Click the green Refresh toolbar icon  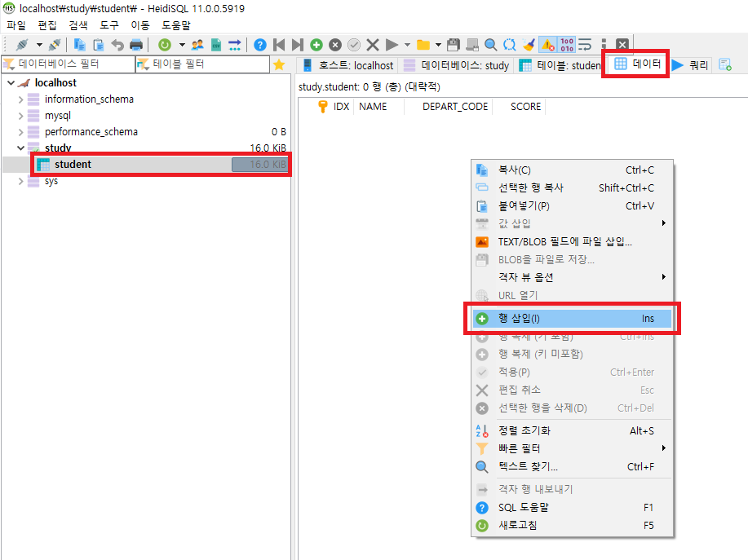click(x=165, y=45)
